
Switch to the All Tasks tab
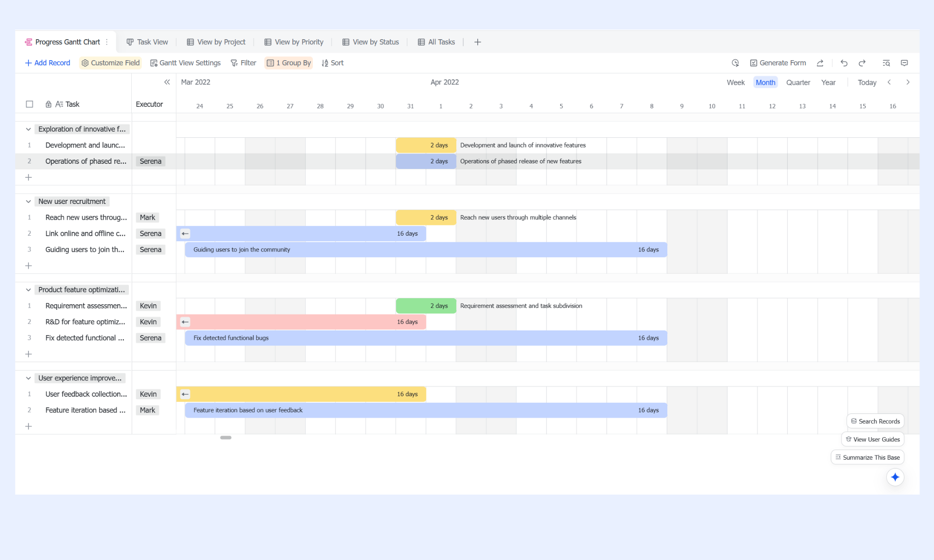point(436,42)
